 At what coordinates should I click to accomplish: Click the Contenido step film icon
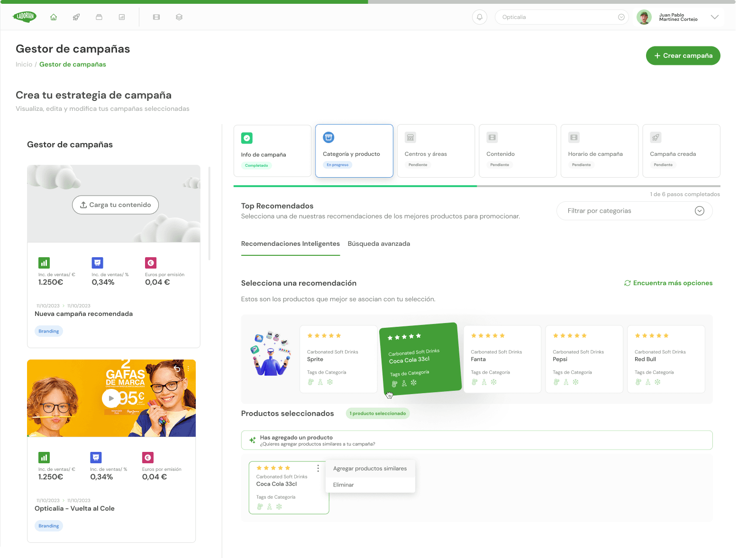pyautogui.click(x=492, y=137)
